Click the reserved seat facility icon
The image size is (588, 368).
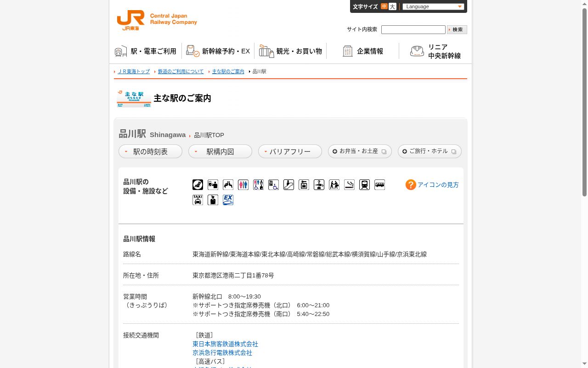[198, 184]
